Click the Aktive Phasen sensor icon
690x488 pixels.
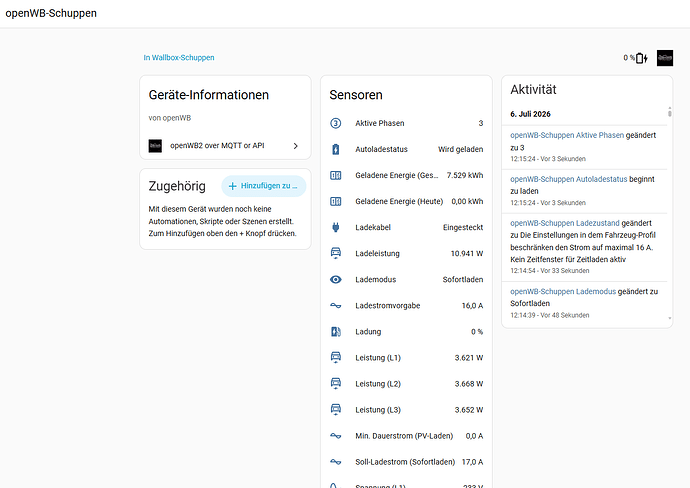click(335, 123)
